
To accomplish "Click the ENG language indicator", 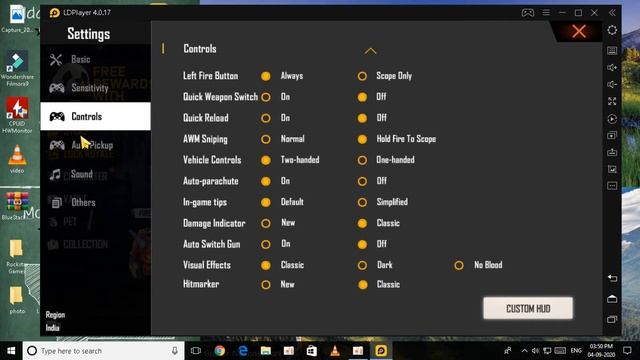I will click(x=576, y=351).
